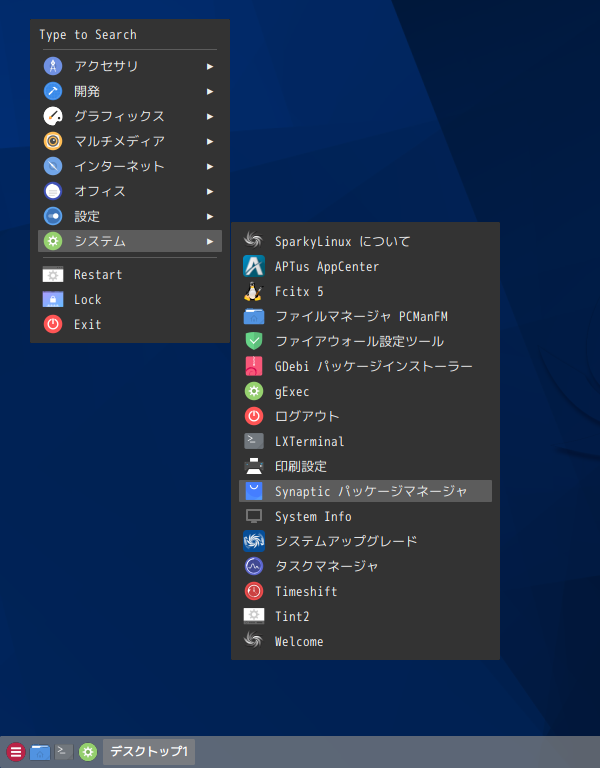Select Synaptic パッケージマネージャ entry
600x768 pixels.
point(365,491)
